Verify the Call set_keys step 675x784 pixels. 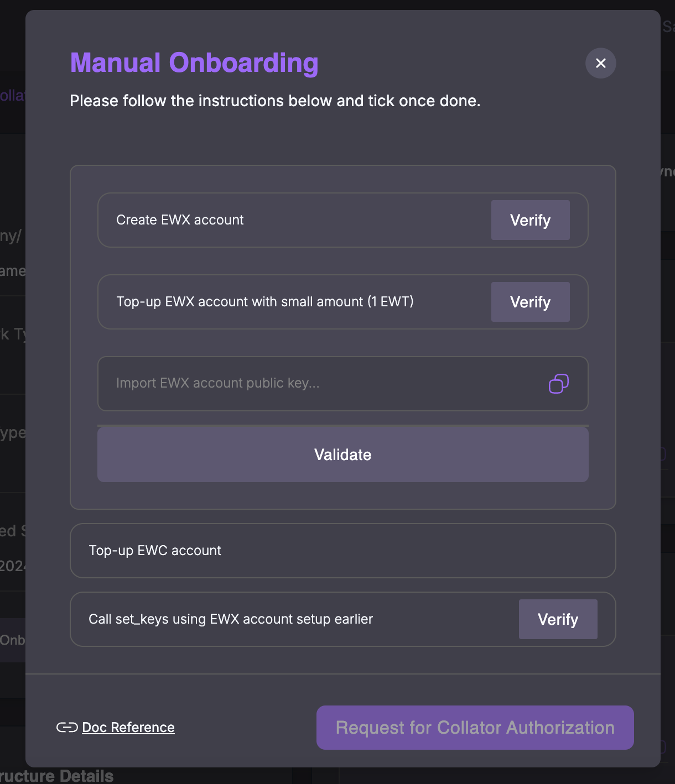tap(558, 619)
